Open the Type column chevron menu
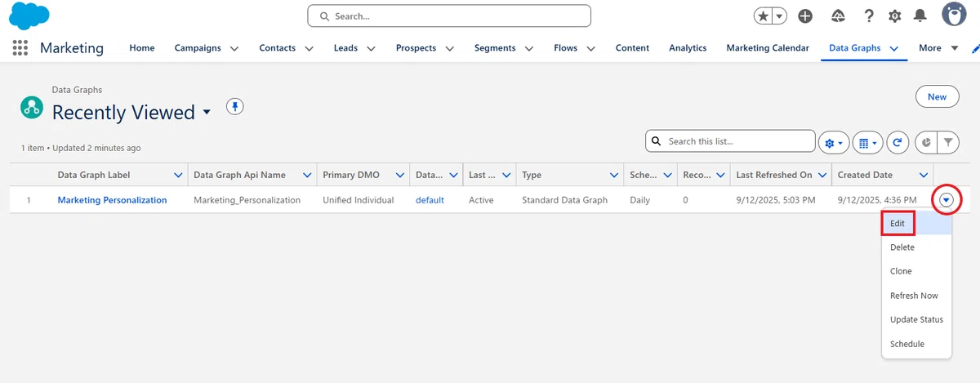 coord(614,175)
